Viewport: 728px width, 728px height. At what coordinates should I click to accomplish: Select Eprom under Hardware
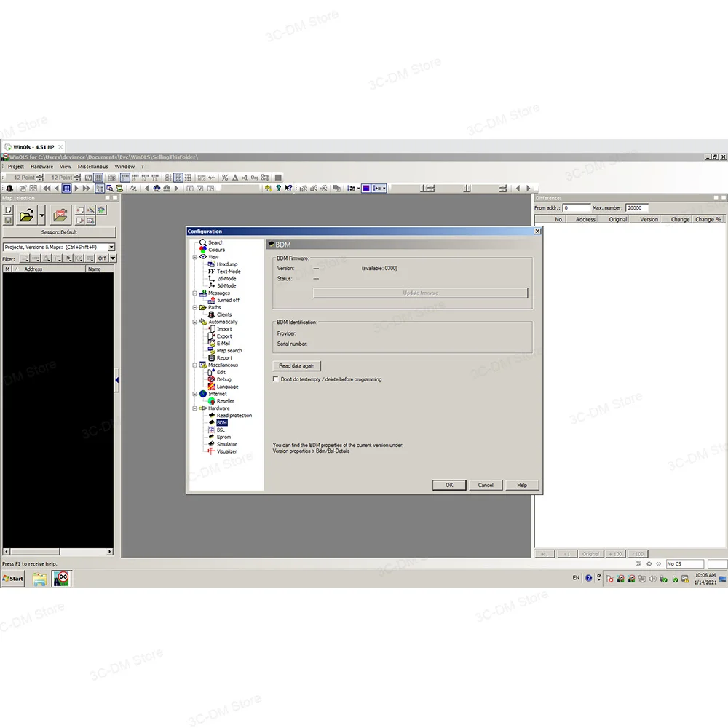coord(223,437)
